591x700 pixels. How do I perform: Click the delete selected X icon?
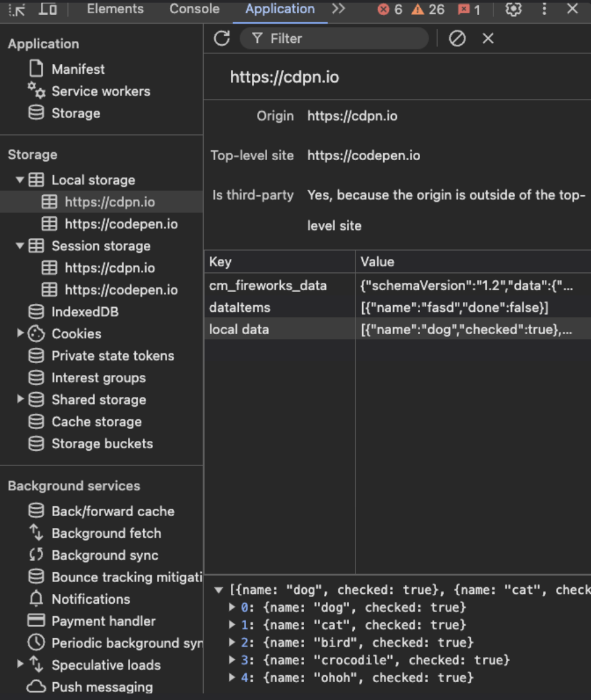click(x=488, y=39)
